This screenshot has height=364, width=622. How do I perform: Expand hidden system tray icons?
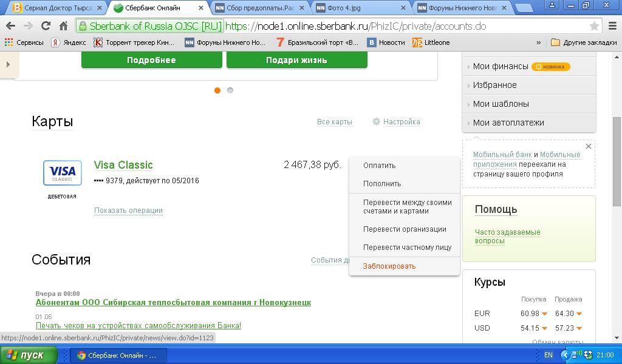pyautogui.click(x=565, y=356)
